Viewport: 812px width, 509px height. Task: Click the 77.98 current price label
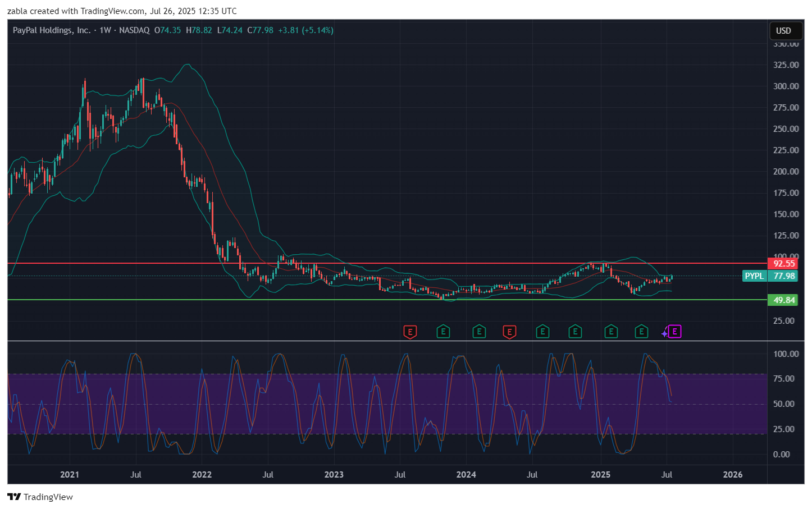click(783, 276)
